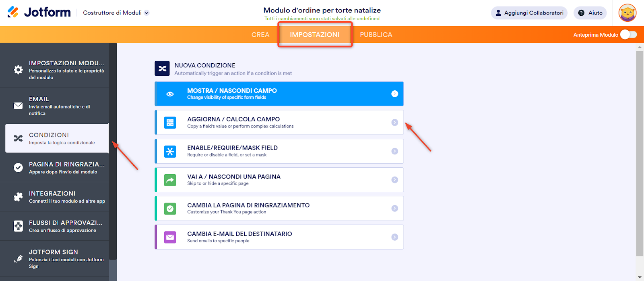Open the user avatar profile menu
The width and height of the screenshot is (644, 281).
tap(627, 13)
